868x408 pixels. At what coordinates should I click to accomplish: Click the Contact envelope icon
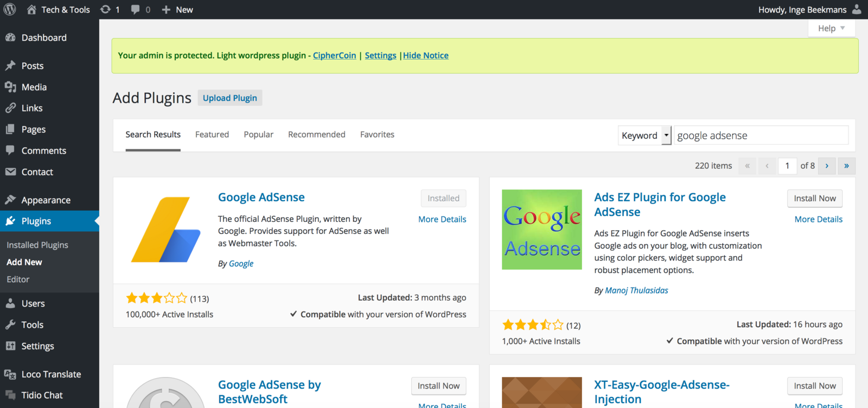[x=10, y=171]
